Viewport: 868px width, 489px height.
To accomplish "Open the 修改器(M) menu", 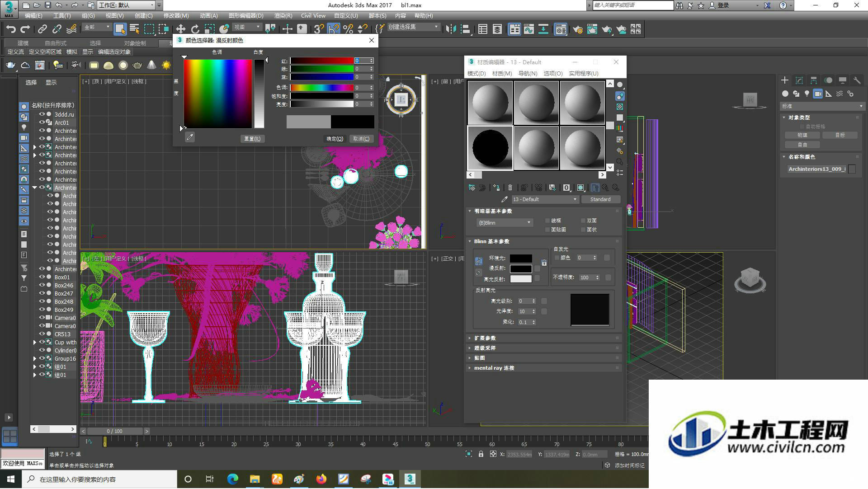I will pyautogui.click(x=176, y=16).
